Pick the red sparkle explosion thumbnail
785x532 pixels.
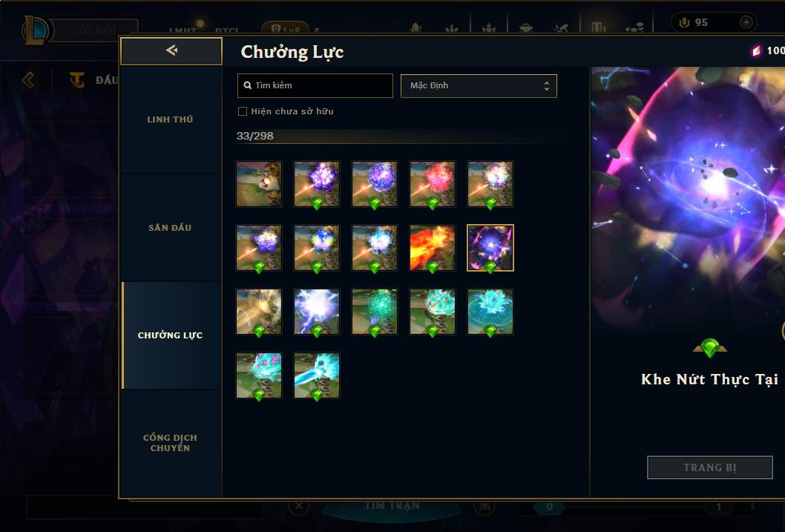coord(433,184)
